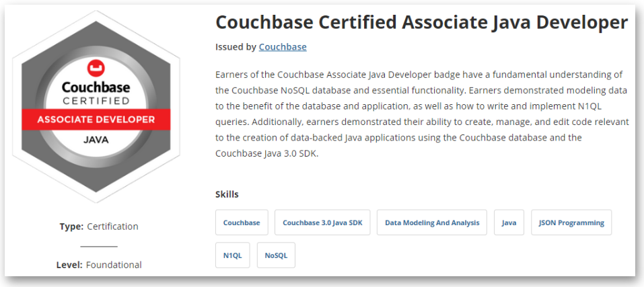
Task: Click the badge description paragraph
Action: 422,114
